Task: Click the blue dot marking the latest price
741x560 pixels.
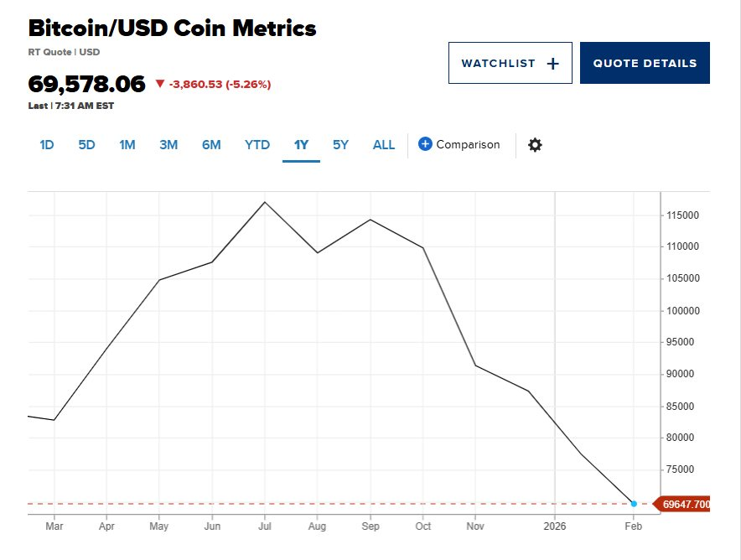Action: [634, 503]
